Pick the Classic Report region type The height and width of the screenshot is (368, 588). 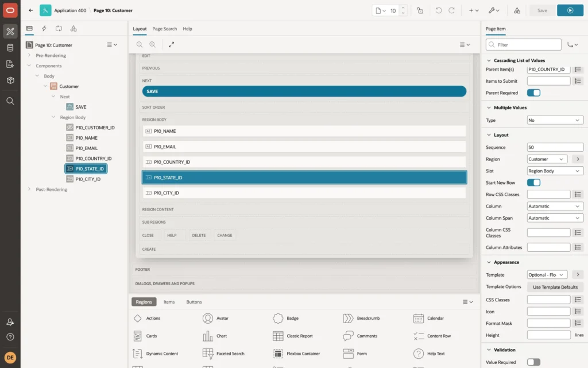tap(292, 336)
